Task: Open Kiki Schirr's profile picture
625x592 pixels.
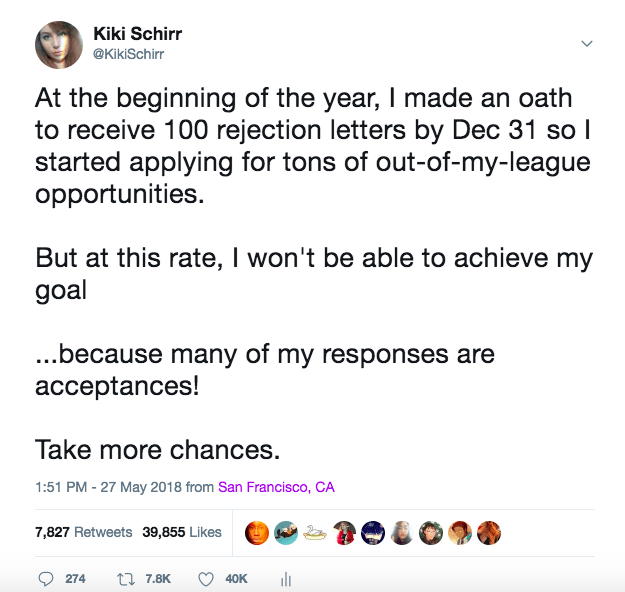Action: (59, 45)
